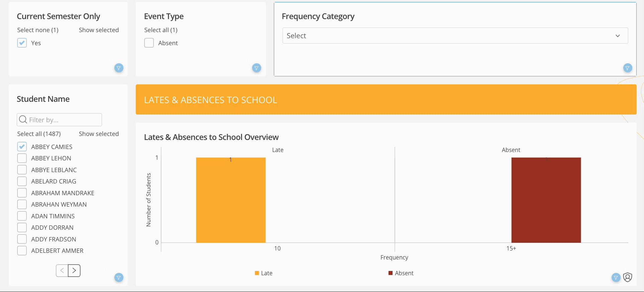Click filter icon below the overview chart
Viewport: 644px width, 292px height.
(x=616, y=277)
